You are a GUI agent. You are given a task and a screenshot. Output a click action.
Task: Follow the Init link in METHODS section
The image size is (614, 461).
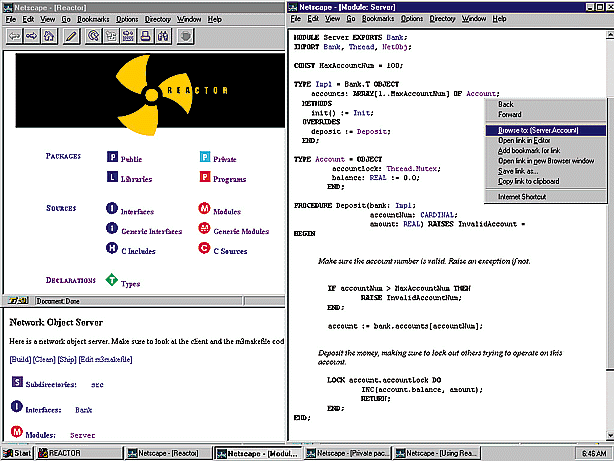coord(361,113)
